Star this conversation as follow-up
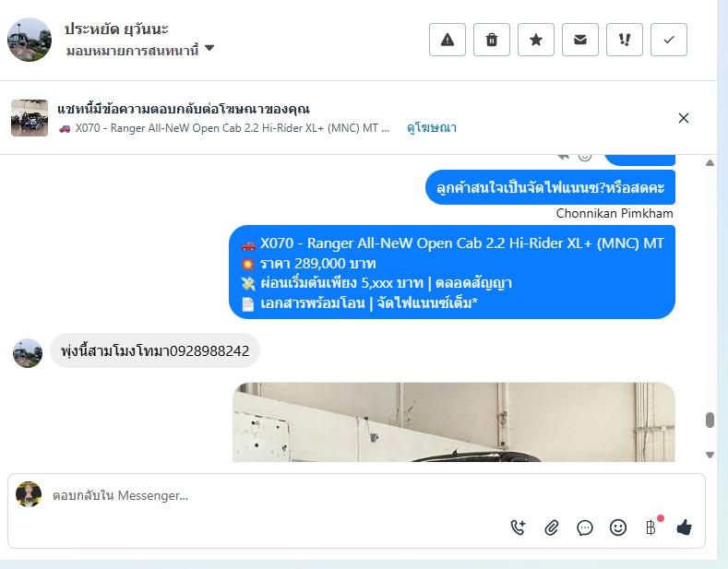This screenshot has height=569, width=728. [x=536, y=40]
